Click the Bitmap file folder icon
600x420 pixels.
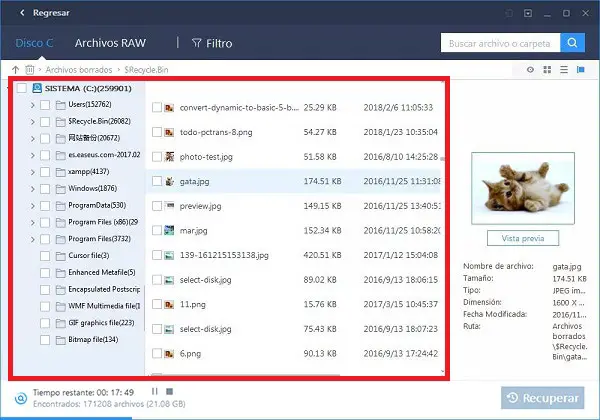click(60, 340)
